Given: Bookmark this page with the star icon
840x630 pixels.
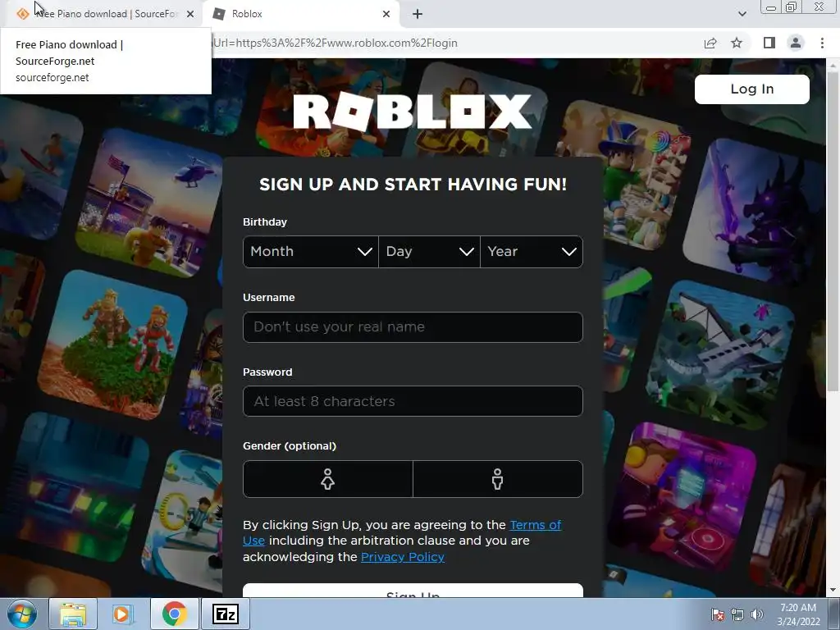Looking at the screenshot, I should coord(737,43).
